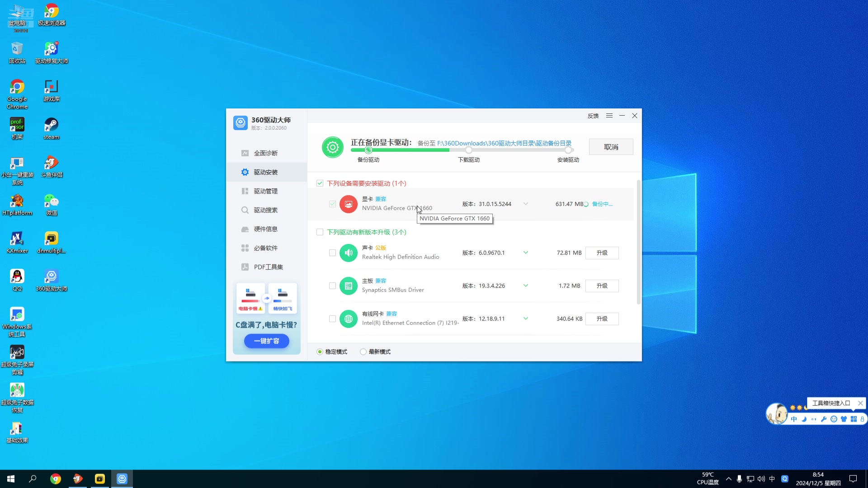This screenshot has height=488, width=868.
Task: Open the QQ desktop icon
Action: coord(17,280)
